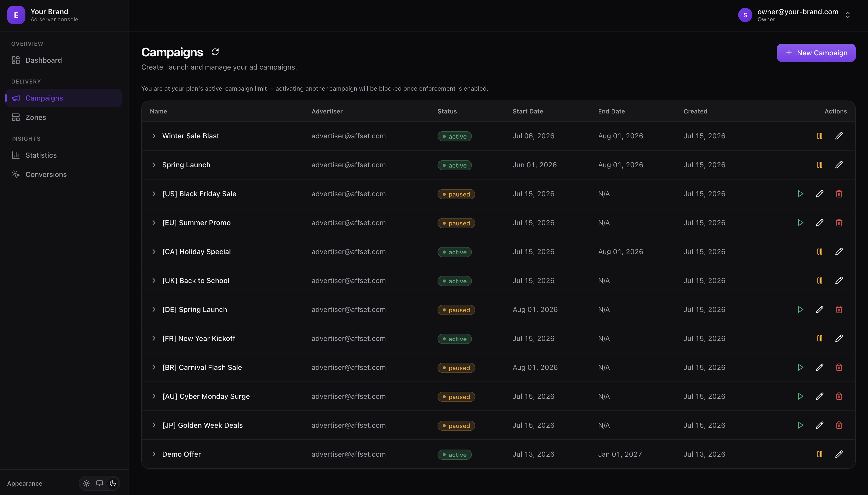Edit the Demo Offer campaign

click(x=839, y=454)
